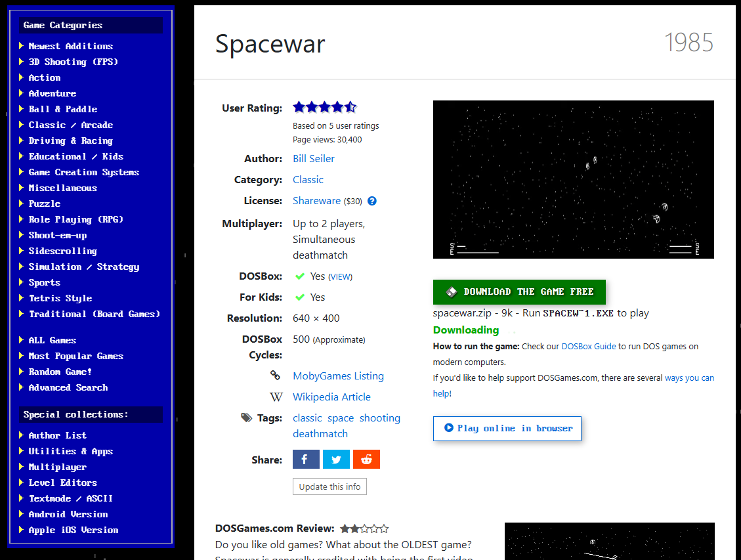This screenshot has width=741, height=560.
Task: Browse Puzzle games
Action: [45, 204]
